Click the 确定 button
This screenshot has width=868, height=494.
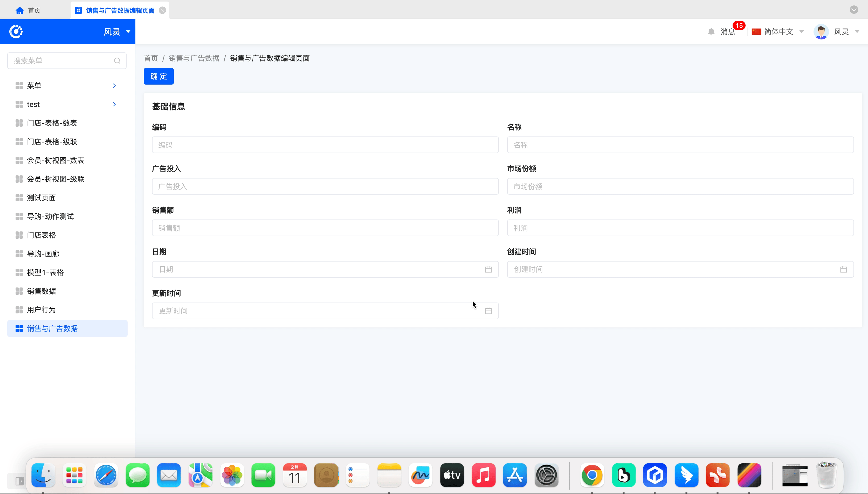point(159,76)
